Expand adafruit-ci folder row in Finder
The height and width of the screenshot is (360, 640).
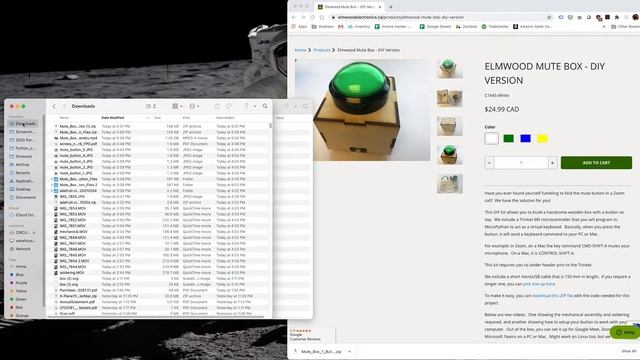point(52,191)
